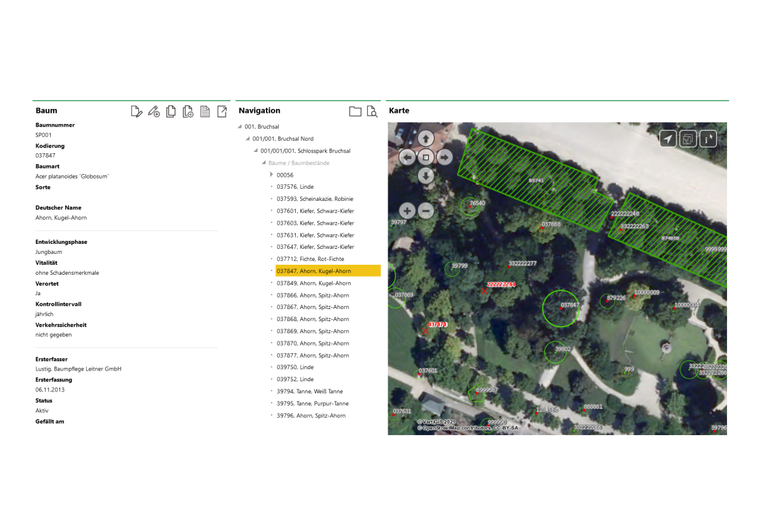Viewport: 760px width, 532px height.
Task: Toggle the map layers button
Action: (x=688, y=139)
